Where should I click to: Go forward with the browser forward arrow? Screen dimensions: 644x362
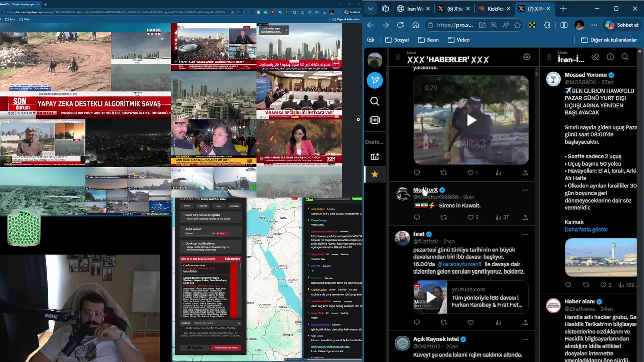coord(385,25)
